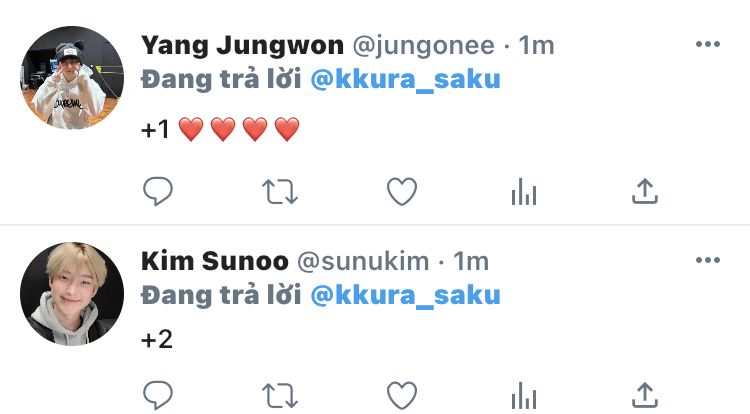View analytics for Kim Sunoo's tweet

[x=524, y=396]
